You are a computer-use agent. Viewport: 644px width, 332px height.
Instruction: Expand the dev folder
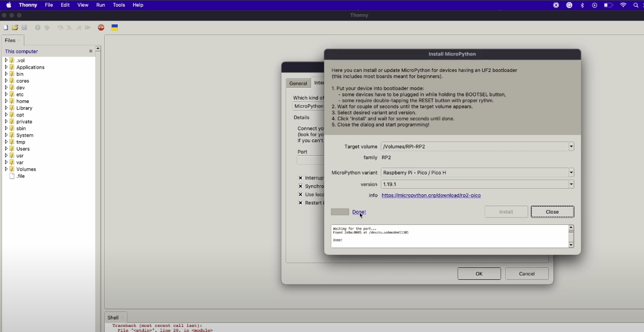coord(6,88)
